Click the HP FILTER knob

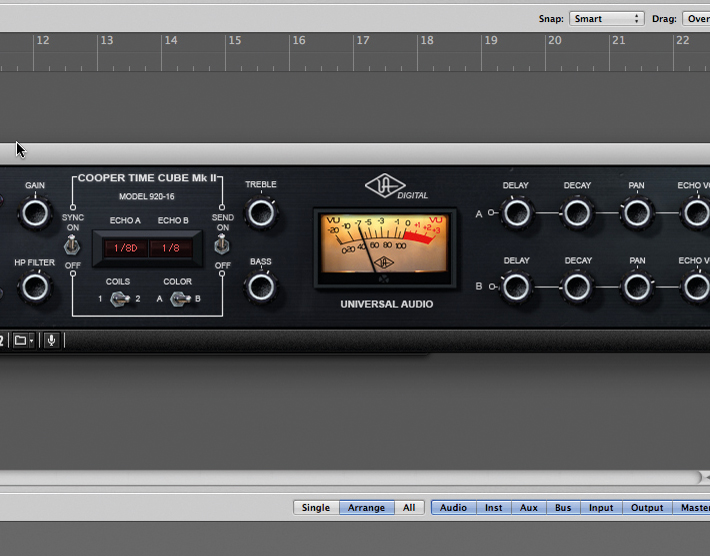pyautogui.click(x=35, y=287)
